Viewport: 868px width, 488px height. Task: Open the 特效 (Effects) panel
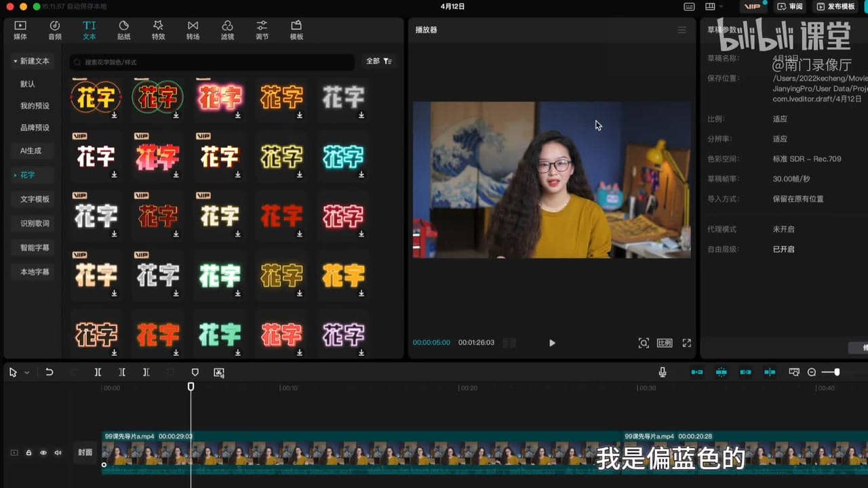158,30
